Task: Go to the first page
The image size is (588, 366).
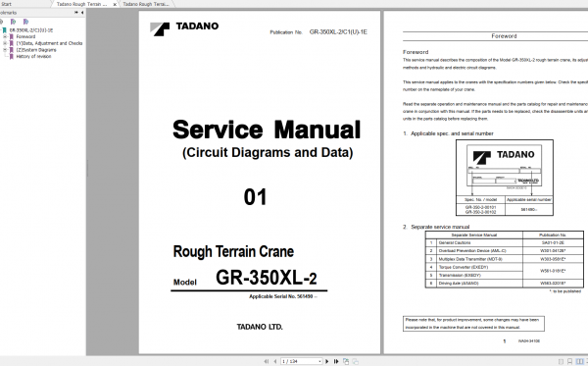Action: (266, 361)
